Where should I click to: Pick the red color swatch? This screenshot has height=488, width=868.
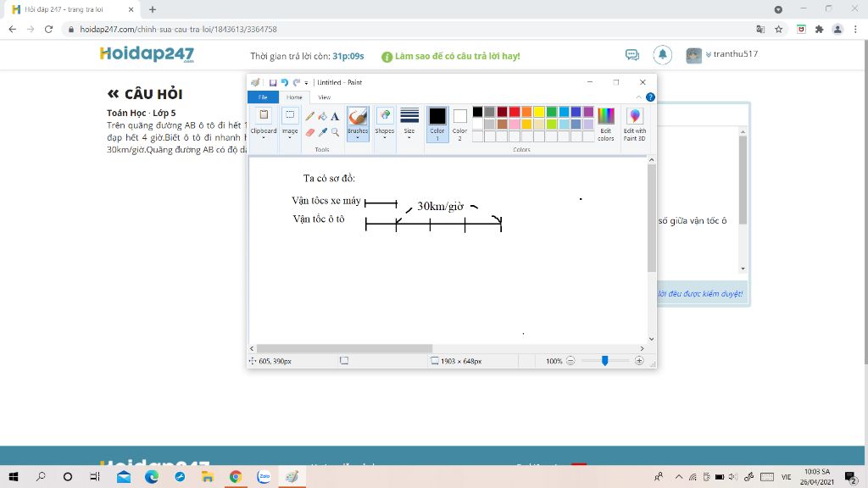click(515, 113)
